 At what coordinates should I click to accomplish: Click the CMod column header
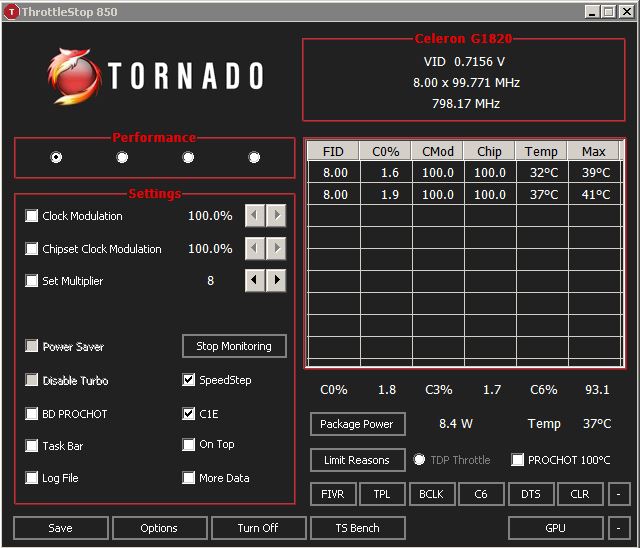(438, 151)
